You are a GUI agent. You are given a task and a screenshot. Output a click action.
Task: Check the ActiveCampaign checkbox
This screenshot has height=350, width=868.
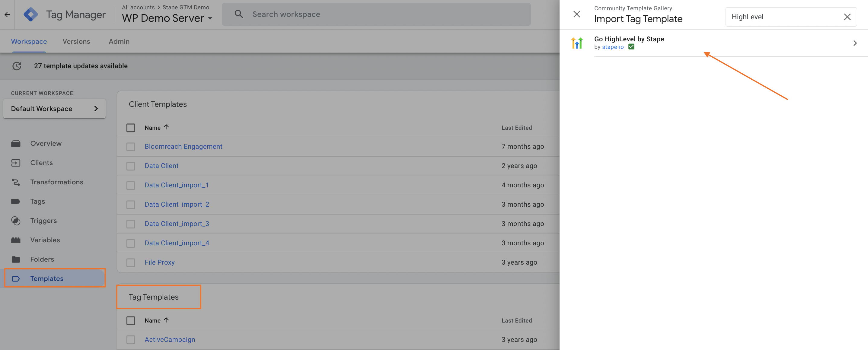[131, 339]
